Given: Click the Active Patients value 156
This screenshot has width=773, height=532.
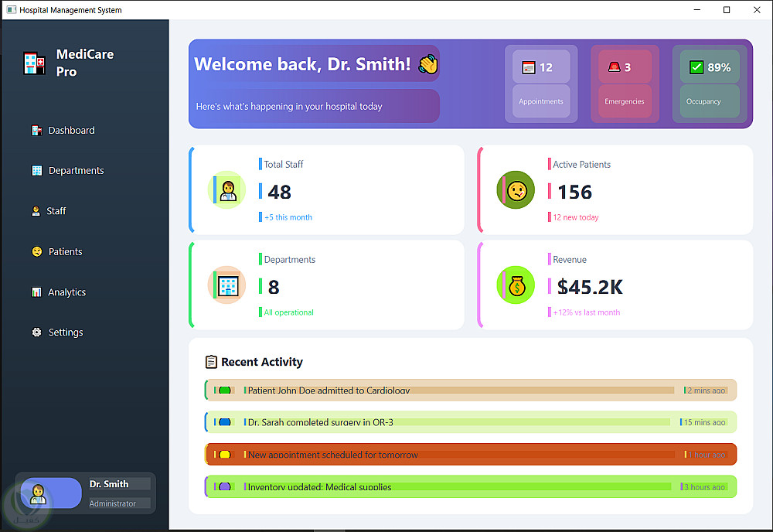Looking at the screenshot, I should [575, 192].
